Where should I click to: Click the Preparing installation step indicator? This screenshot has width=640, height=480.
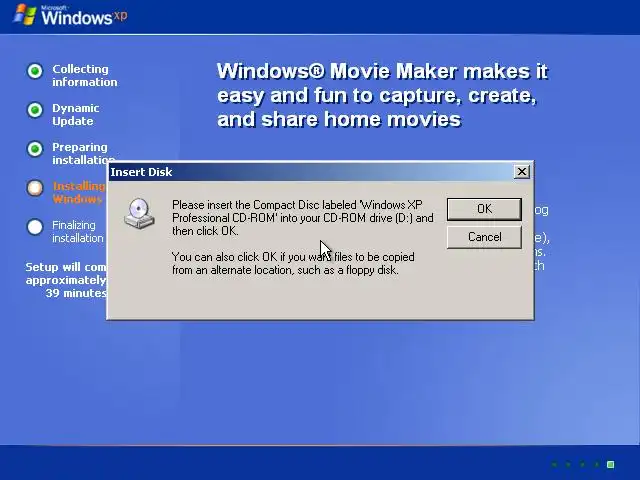[x=35, y=149]
